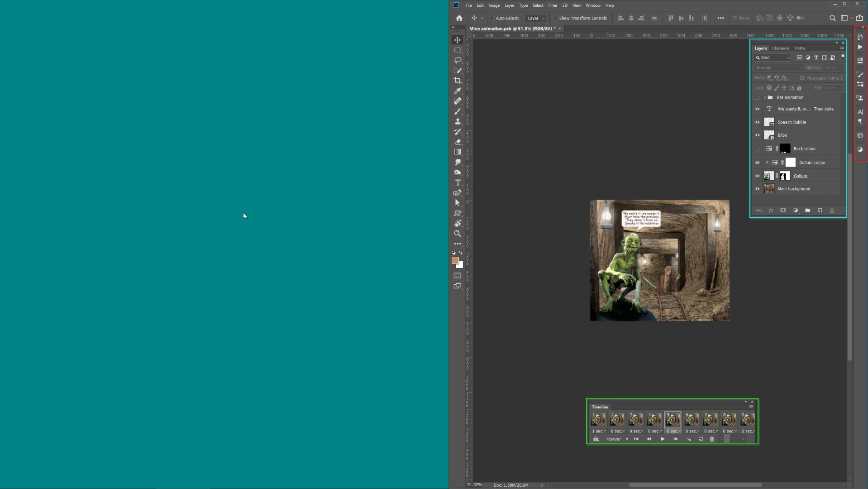The height and width of the screenshot is (489, 868).
Task: Enable Show Transform Controls checkbox
Action: coord(555,19)
